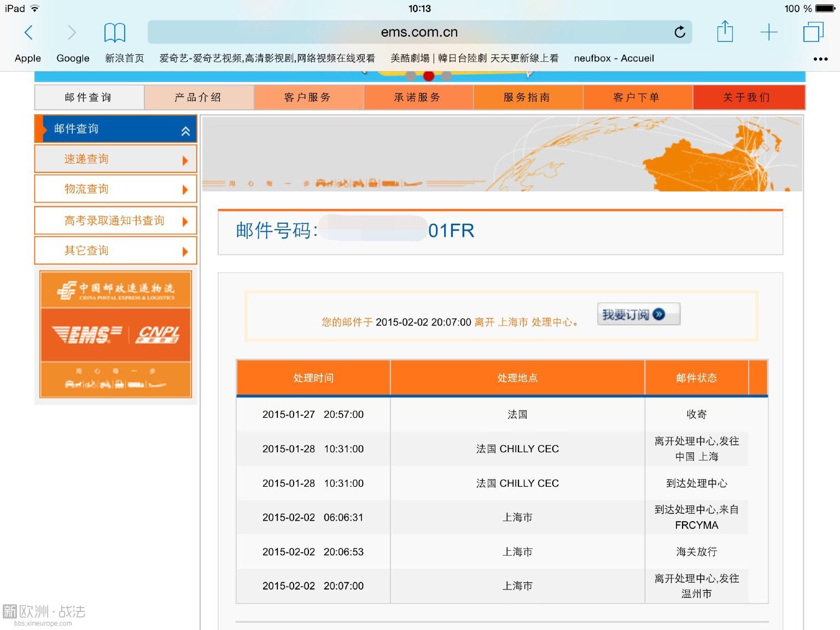Click the CNPL logo in sidebar banner
Viewport: 840px width, 630px height.
[157, 334]
